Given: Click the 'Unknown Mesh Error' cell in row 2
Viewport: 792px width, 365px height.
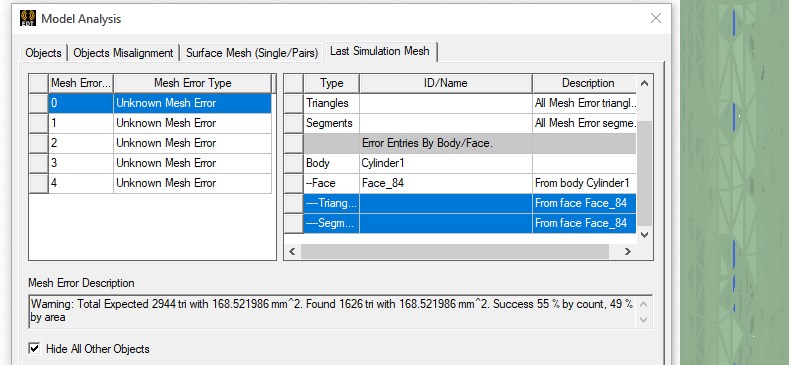Looking at the screenshot, I should tap(192, 143).
